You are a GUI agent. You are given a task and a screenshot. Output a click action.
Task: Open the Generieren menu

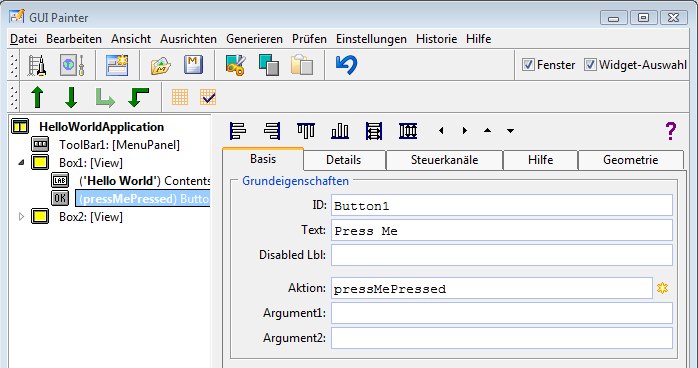pos(254,39)
